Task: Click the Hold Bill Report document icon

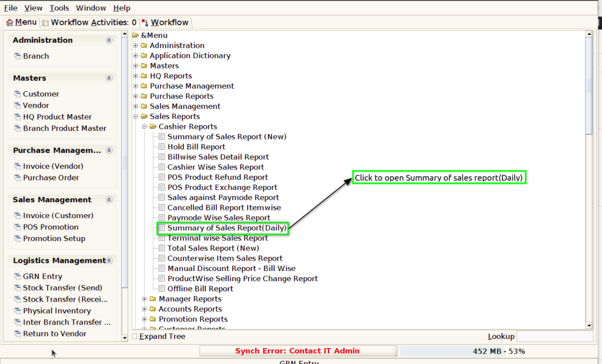Action: tap(162, 146)
